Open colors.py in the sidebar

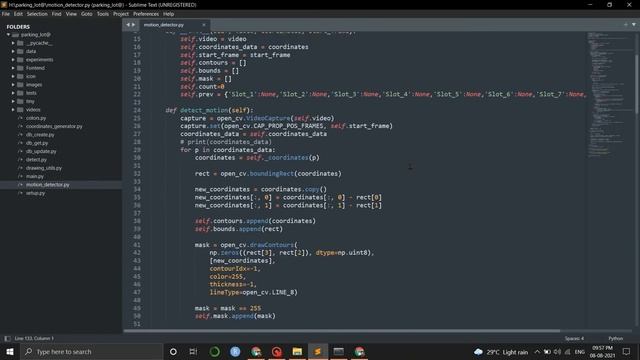point(36,118)
